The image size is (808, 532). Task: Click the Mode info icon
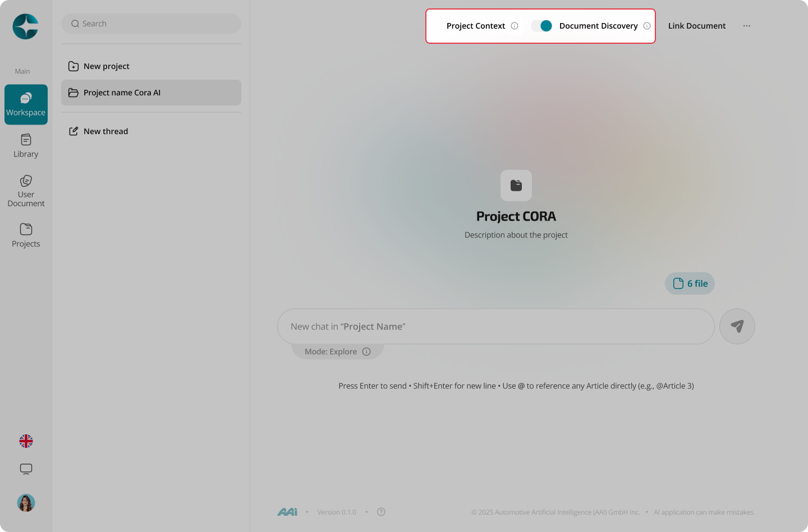click(366, 351)
